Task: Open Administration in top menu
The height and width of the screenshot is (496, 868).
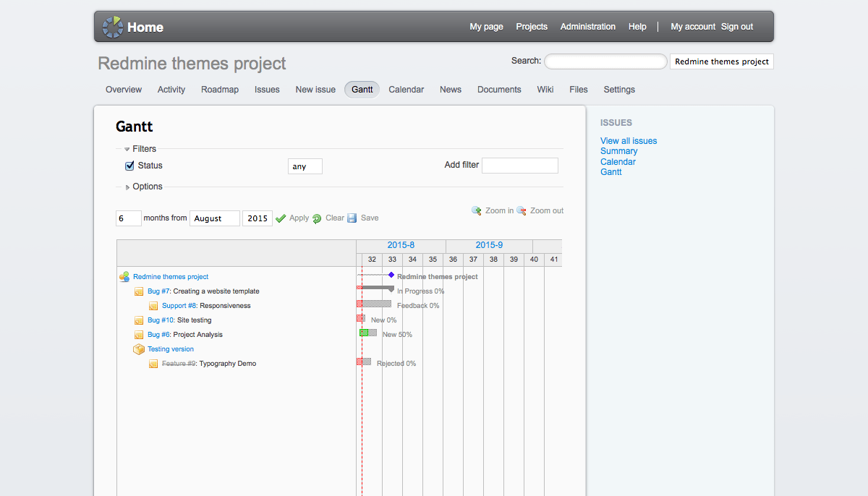Action: (x=588, y=27)
